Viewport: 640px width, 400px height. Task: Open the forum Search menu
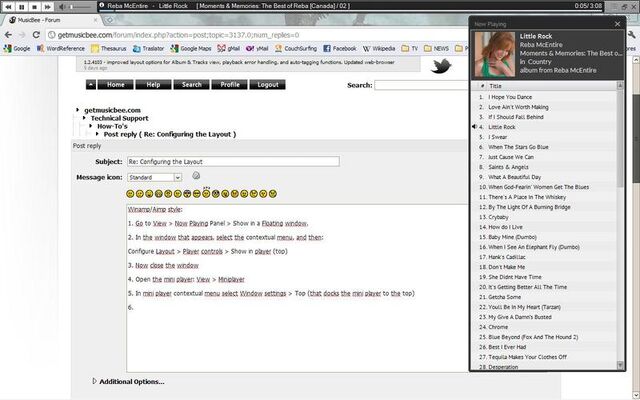(x=191, y=84)
